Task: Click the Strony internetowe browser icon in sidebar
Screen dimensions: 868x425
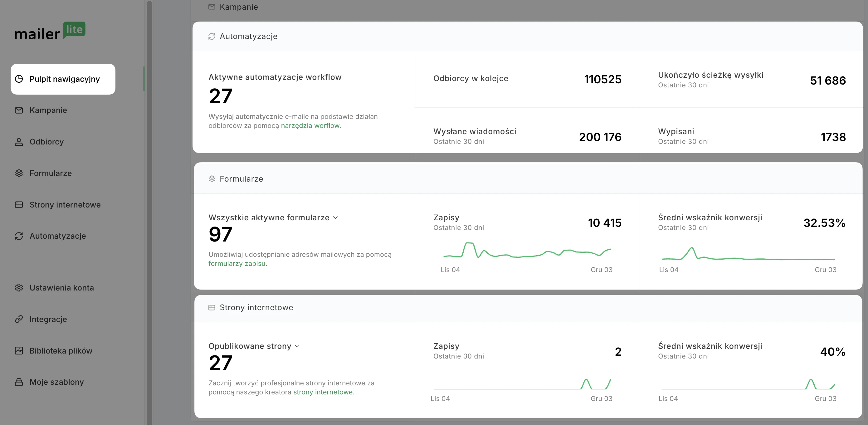Action: tap(19, 205)
